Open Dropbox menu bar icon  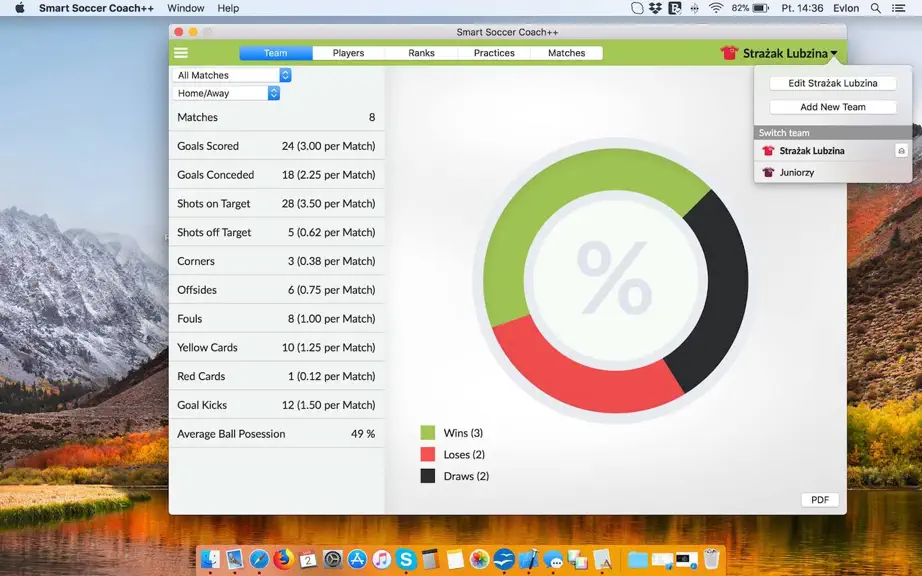(655, 8)
